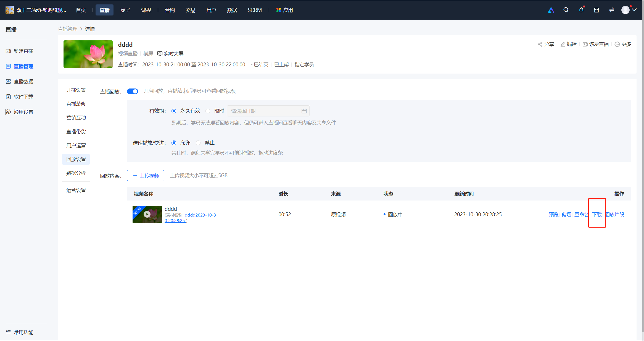
Task: Open the 用户运营 tab
Action: (x=76, y=145)
